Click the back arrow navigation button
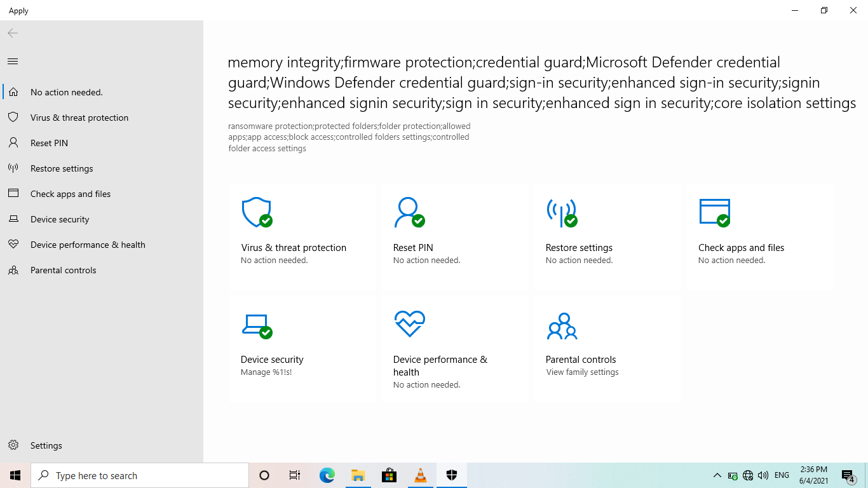Image resolution: width=868 pixels, height=488 pixels. pos(13,33)
